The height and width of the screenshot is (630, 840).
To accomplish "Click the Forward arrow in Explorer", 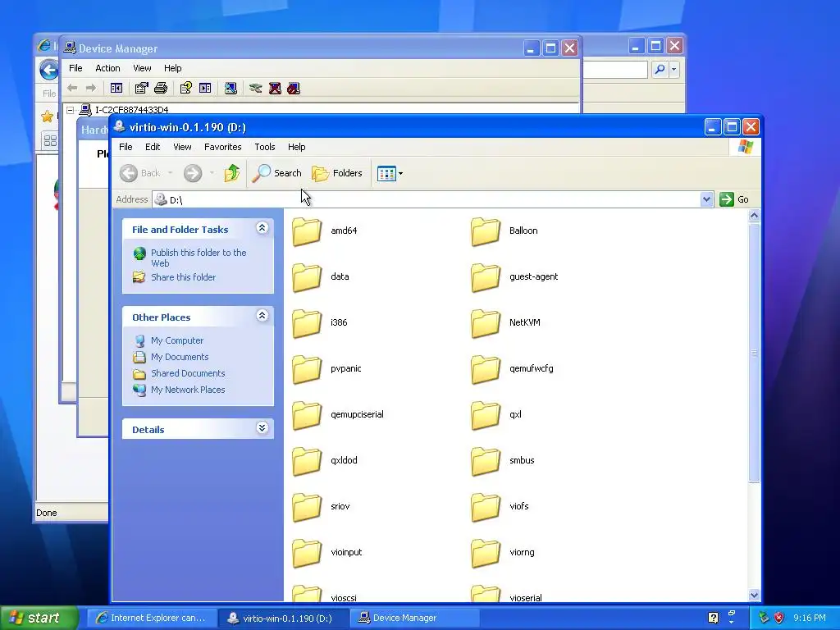I will (193, 173).
